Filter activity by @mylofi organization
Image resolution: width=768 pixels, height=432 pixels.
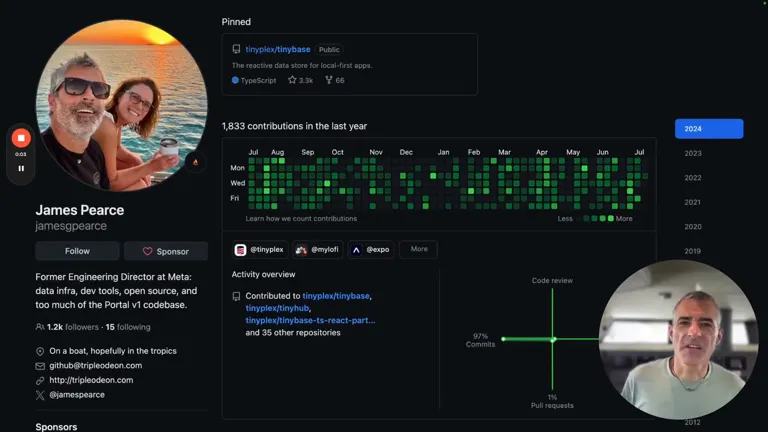317,249
